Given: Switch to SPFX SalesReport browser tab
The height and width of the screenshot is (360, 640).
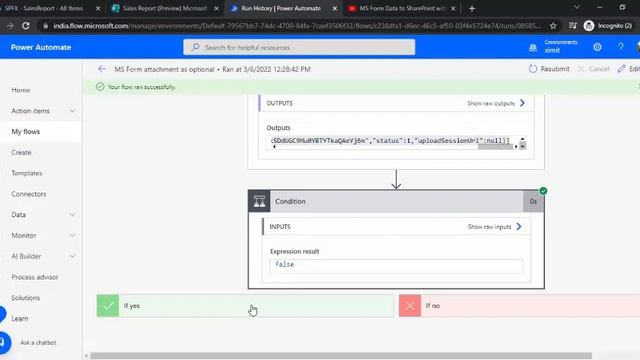Looking at the screenshot, I should (44, 8).
